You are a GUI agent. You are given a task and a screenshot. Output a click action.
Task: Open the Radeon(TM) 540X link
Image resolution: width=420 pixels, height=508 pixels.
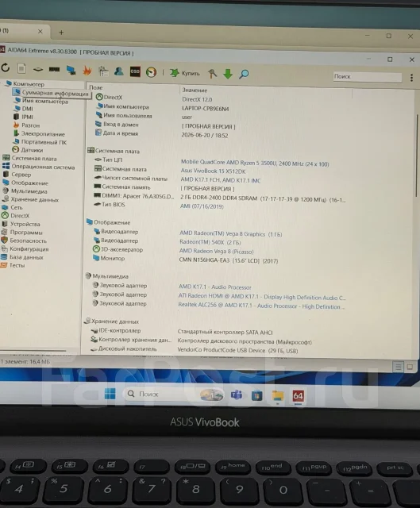pos(210,242)
